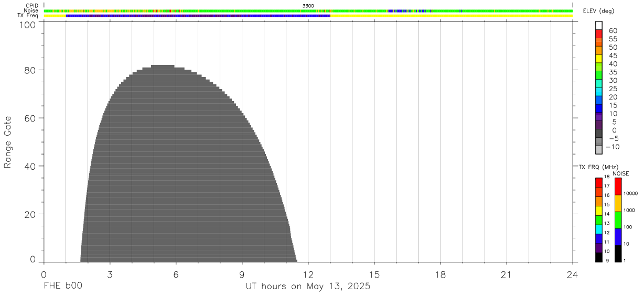This screenshot has width=644, height=297.
Task: Click the '9' tick on the UT hours axis
Action: 242,274
